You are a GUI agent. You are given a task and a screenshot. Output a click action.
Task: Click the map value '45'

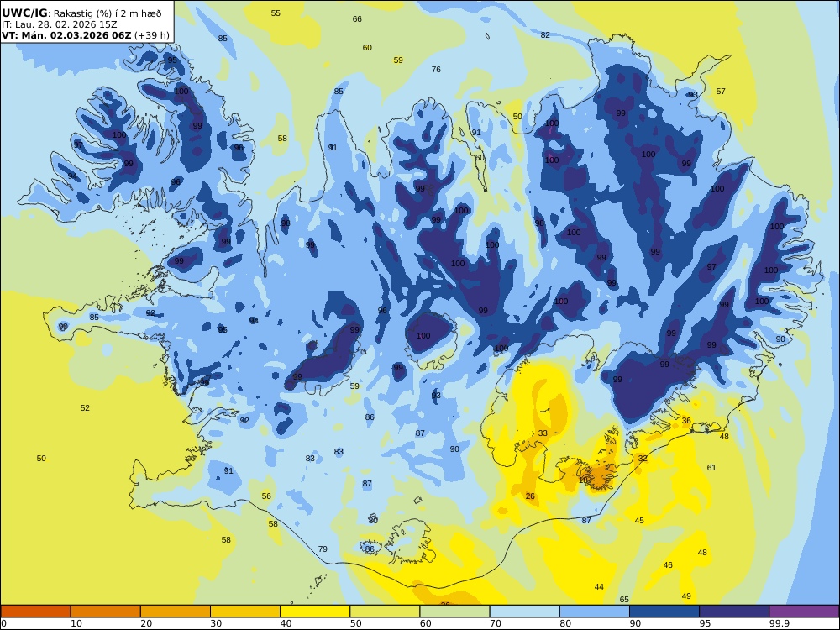tap(639, 521)
